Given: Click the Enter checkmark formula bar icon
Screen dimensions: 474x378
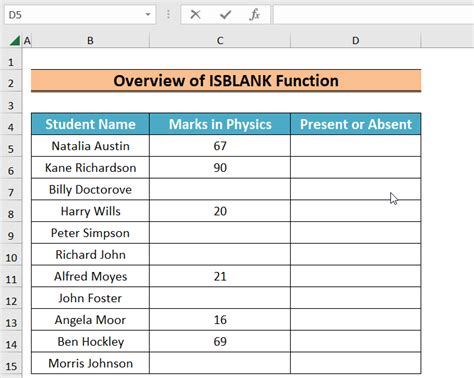Looking at the screenshot, I should (x=225, y=15).
